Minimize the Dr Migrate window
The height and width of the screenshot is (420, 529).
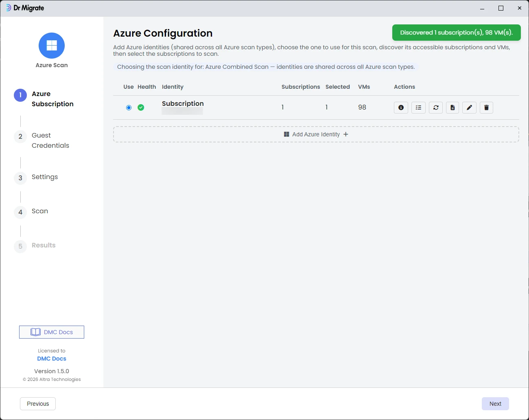click(x=482, y=8)
